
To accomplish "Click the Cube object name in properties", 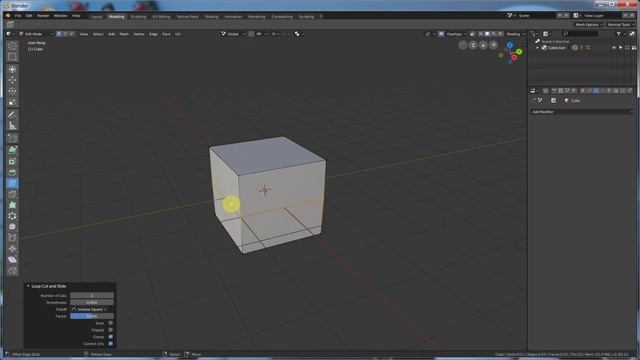I will [575, 100].
